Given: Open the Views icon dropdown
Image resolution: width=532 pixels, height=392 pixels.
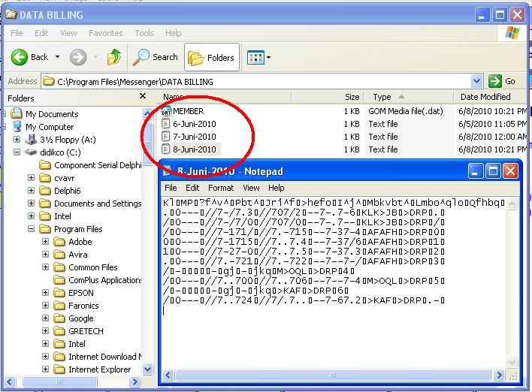Looking at the screenshot, I should pyautogui.click(x=259, y=57).
